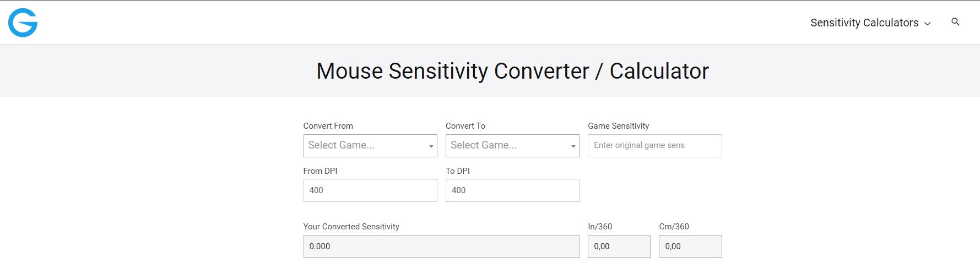This screenshot has width=980, height=280.
Task: Click the blue G site logo
Action: [23, 23]
